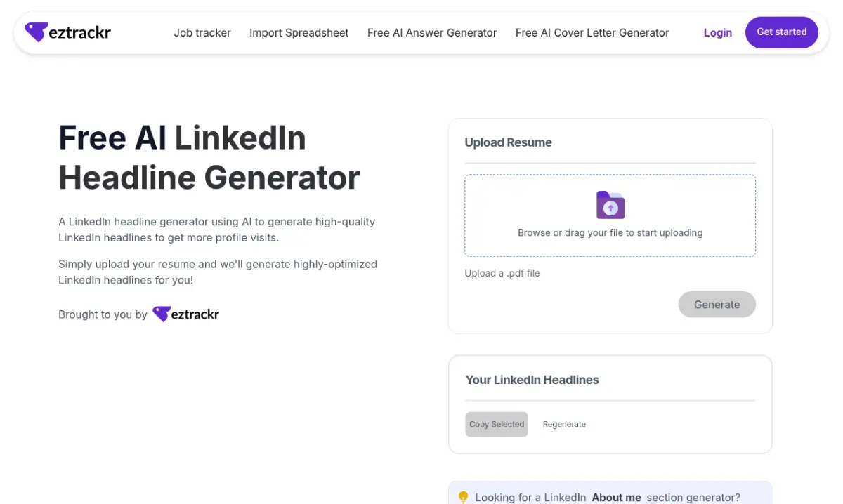Click the About me link in the tip banner

pyautogui.click(x=616, y=497)
